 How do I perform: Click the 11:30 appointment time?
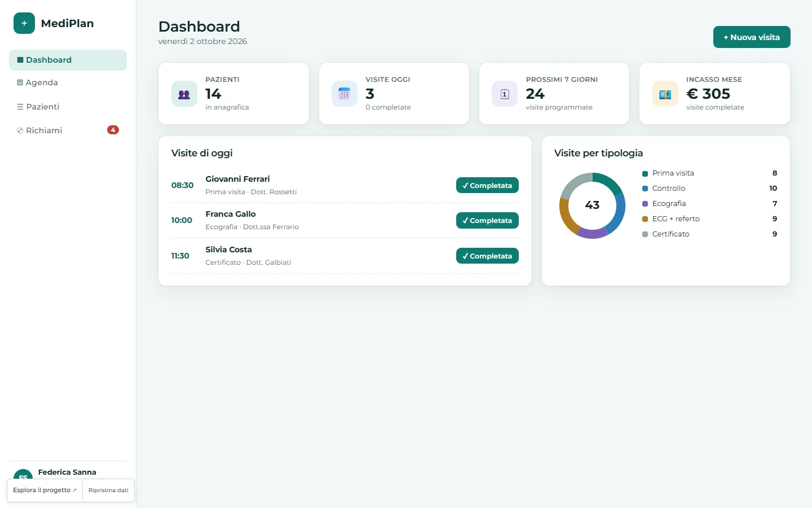click(180, 256)
